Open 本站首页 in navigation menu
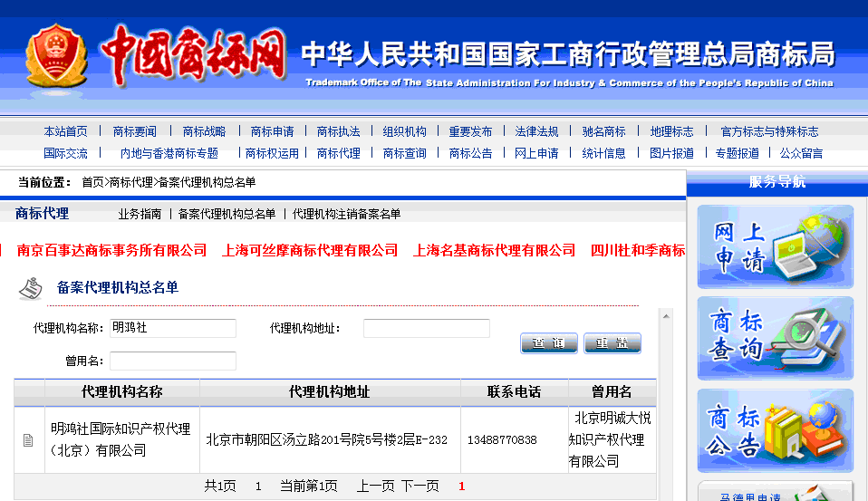868x501 pixels. click(x=65, y=131)
